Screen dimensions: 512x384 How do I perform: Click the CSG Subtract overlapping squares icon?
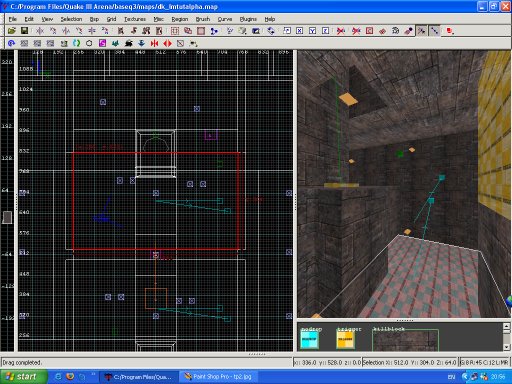pos(188,31)
